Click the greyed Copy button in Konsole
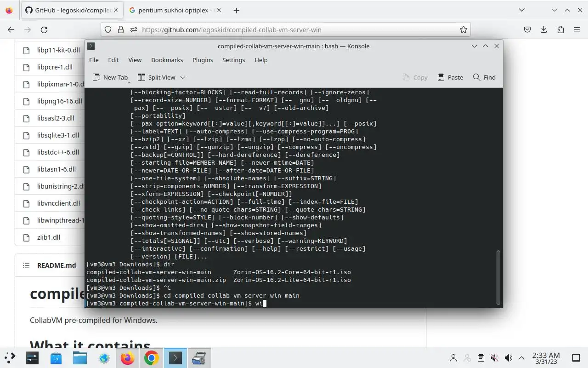 click(x=415, y=77)
